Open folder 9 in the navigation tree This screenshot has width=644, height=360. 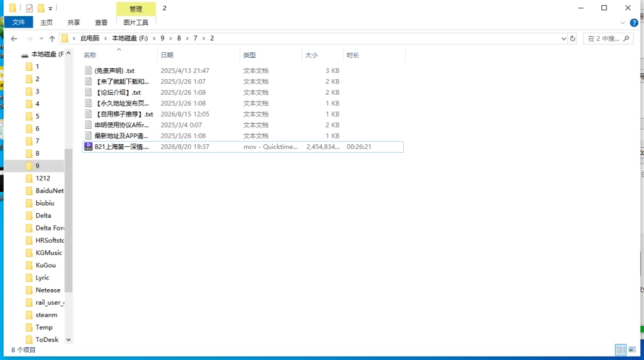point(37,166)
